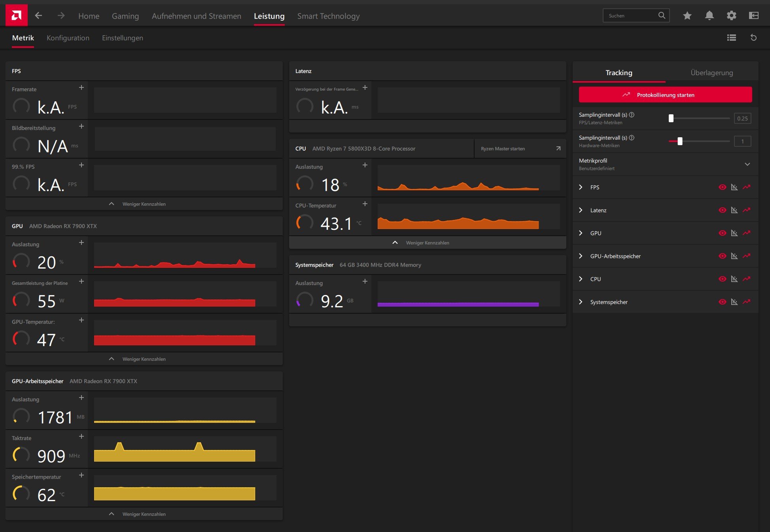Toggle the eye visibility for GPU-Arbeitsspeicher
This screenshot has height=532, width=770.
point(722,256)
